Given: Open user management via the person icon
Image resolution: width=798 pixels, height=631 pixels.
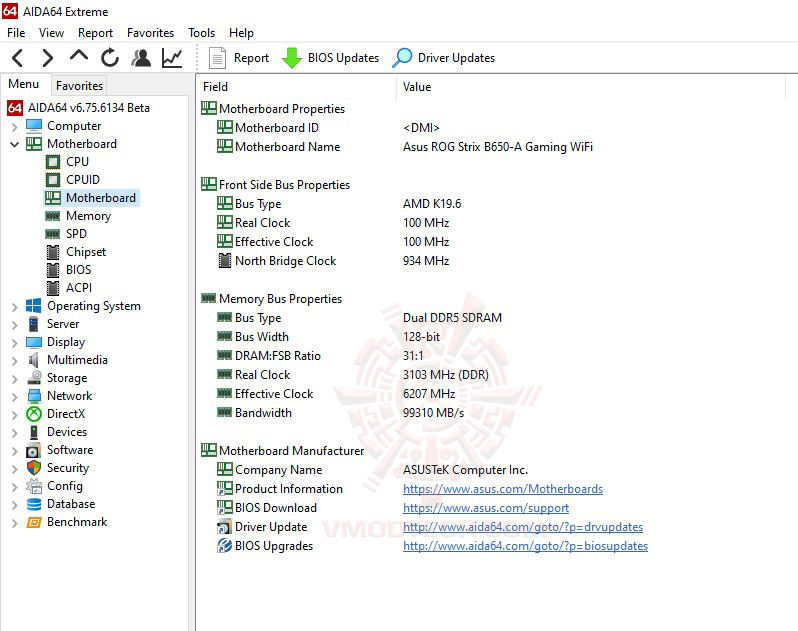Looking at the screenshot, I should (141, 58).
